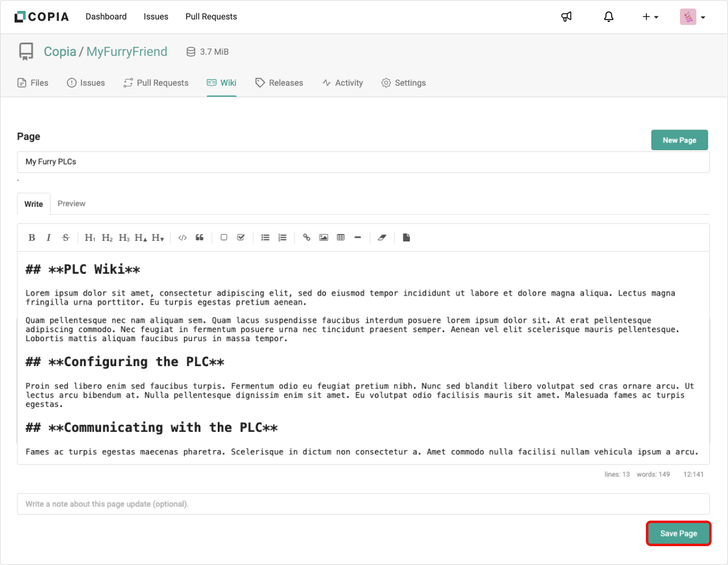Viewport: 728px width, 565px height.
Task: Insert a checked checkbox item
Action: tap(241, 238)
